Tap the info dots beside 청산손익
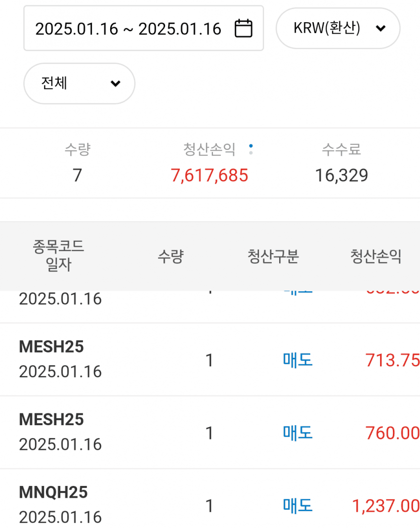The height and width of the screenshot is (528, 420). click(x=251, y=149)
